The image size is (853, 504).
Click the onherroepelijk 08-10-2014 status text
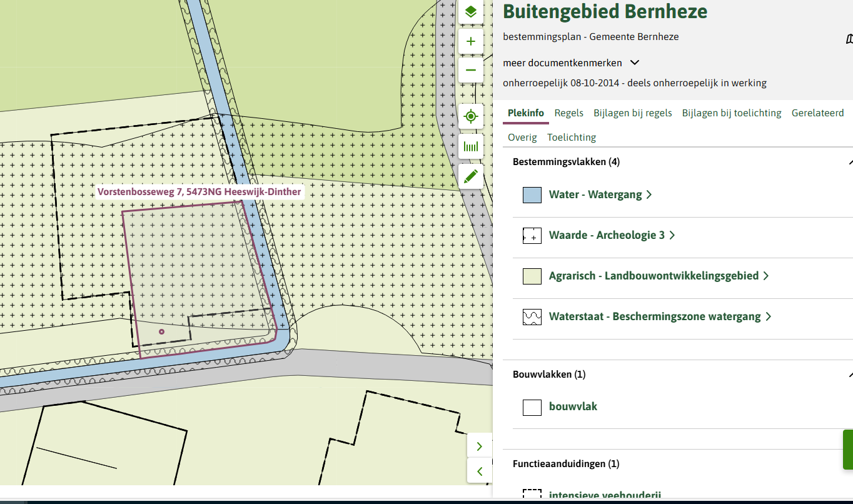click(635, 83)
